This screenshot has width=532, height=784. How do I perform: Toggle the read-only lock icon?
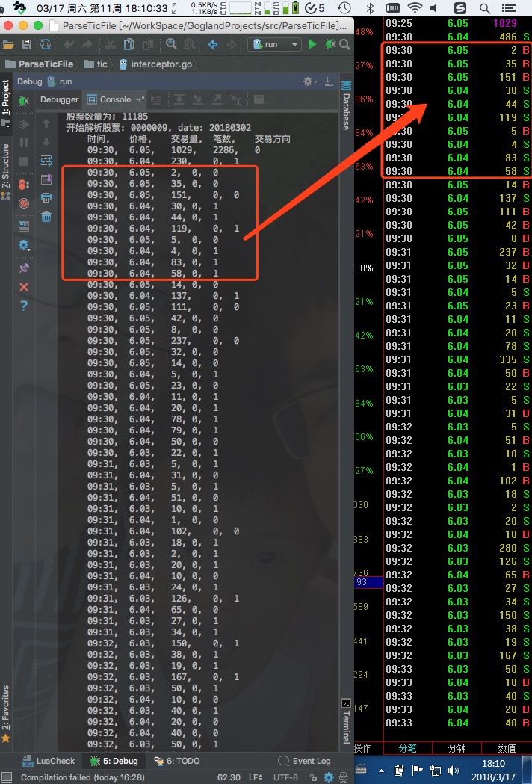pyautogui.click(x=313, y=777)
